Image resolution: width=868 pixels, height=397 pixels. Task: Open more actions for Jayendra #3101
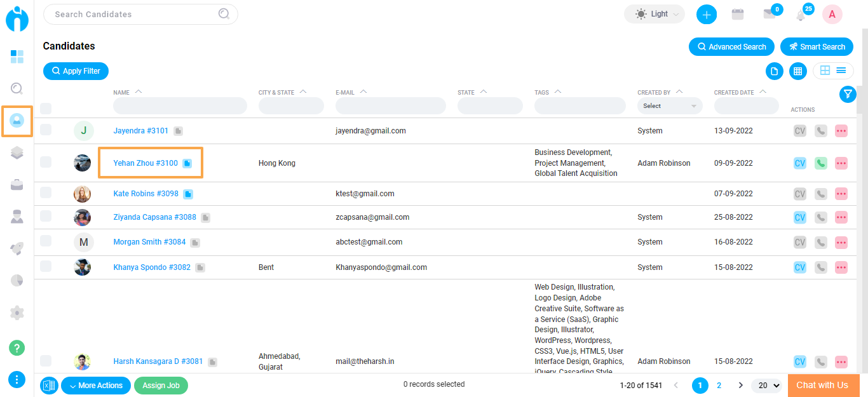click(x=841, y=130)
